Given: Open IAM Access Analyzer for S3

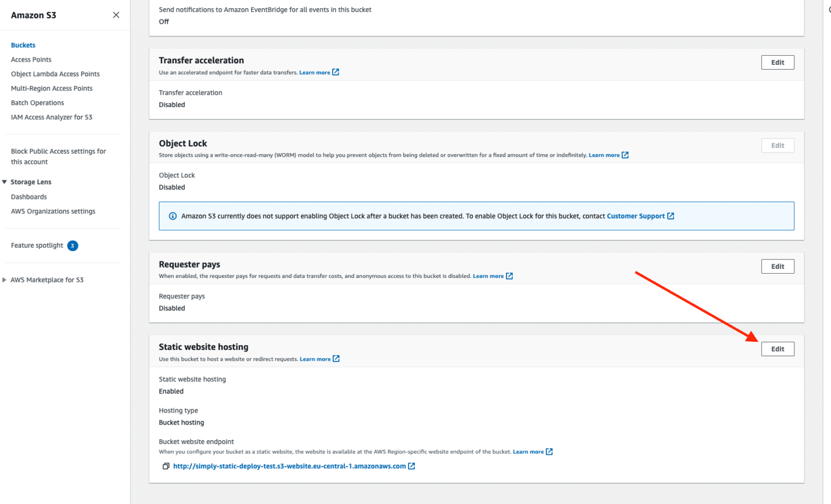Looking at the screenshot, I should pyautogui.click(x=51, y=117).
